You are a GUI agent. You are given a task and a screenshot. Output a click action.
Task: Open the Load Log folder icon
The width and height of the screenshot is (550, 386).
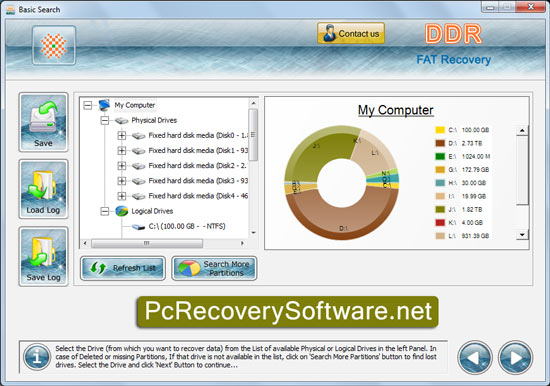pyautogui.click(x=43, y=189)
